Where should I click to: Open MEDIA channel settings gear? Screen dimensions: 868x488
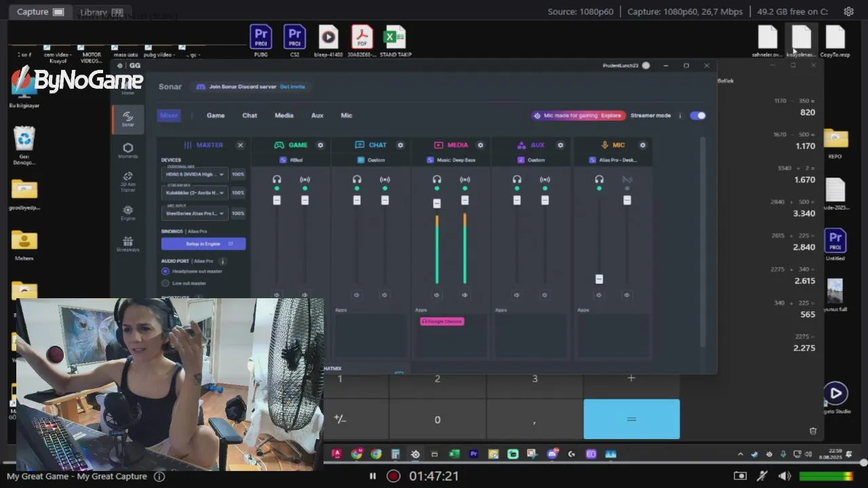click(480, 145)
